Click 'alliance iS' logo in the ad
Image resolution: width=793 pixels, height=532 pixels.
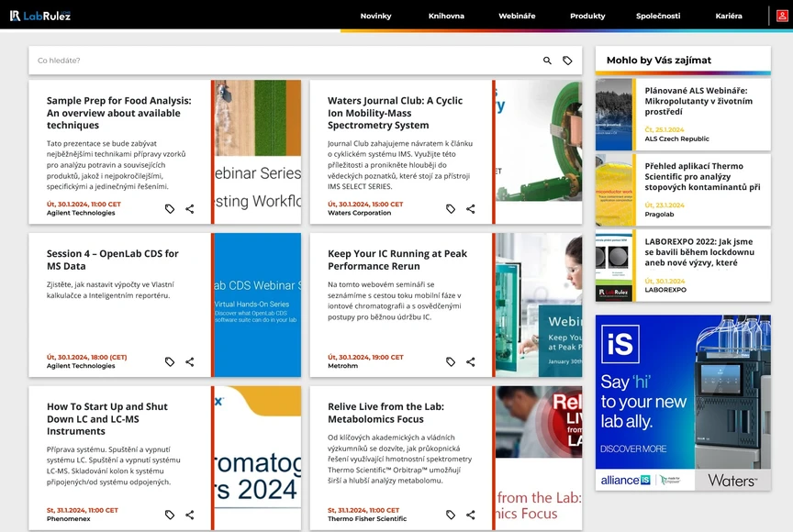pyautogui.click(x=626, y=480)
